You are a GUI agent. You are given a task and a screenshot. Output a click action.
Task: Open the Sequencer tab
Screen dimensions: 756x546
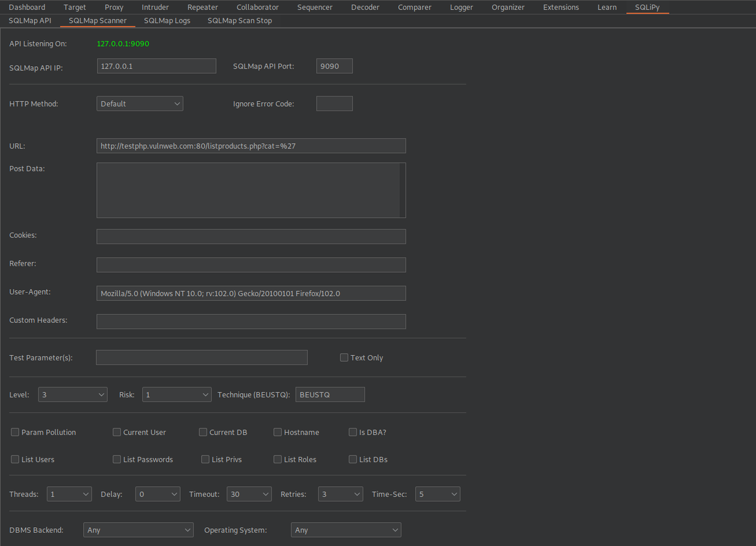tap(315, 8)
